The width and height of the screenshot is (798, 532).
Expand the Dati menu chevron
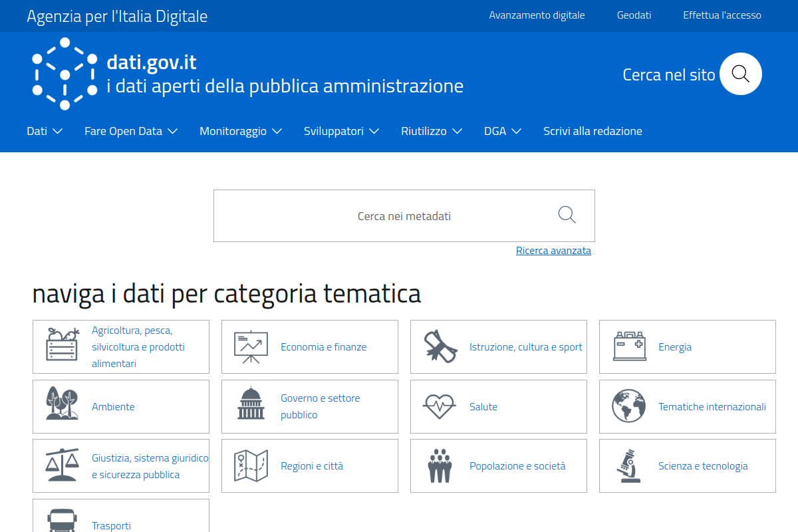[57, 131]
